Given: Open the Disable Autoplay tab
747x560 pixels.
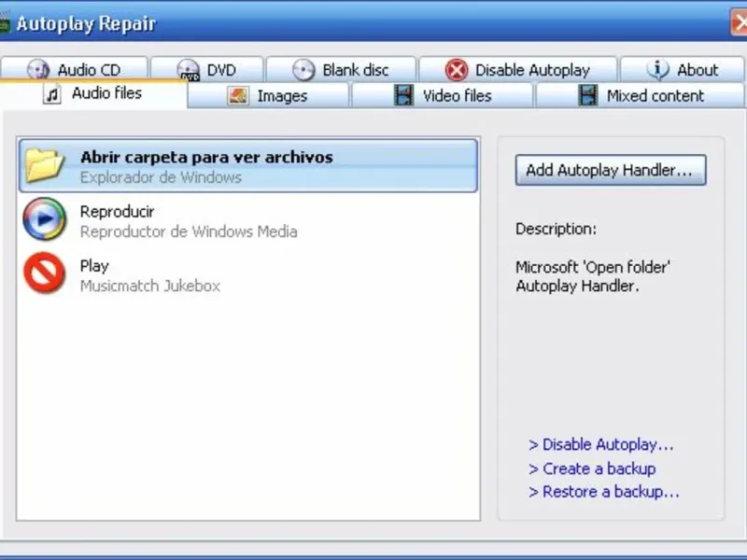Looking at the screenshot, I should pos(518,70).
